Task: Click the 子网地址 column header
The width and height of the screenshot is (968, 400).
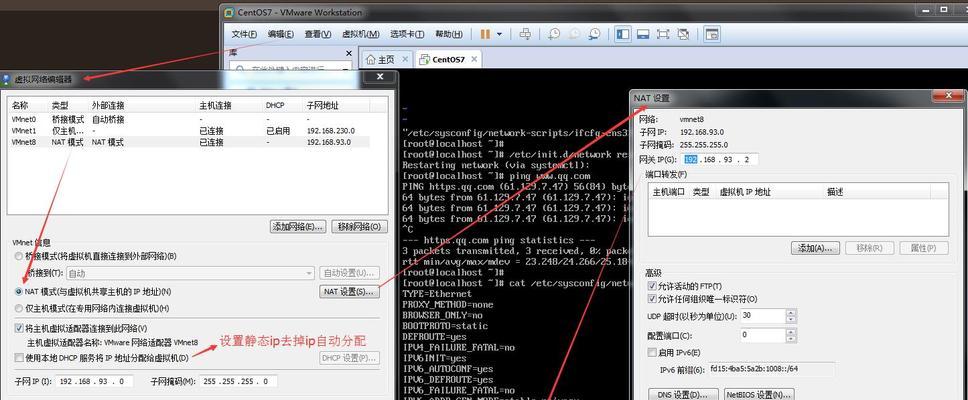Action: (x=323, y=106)
